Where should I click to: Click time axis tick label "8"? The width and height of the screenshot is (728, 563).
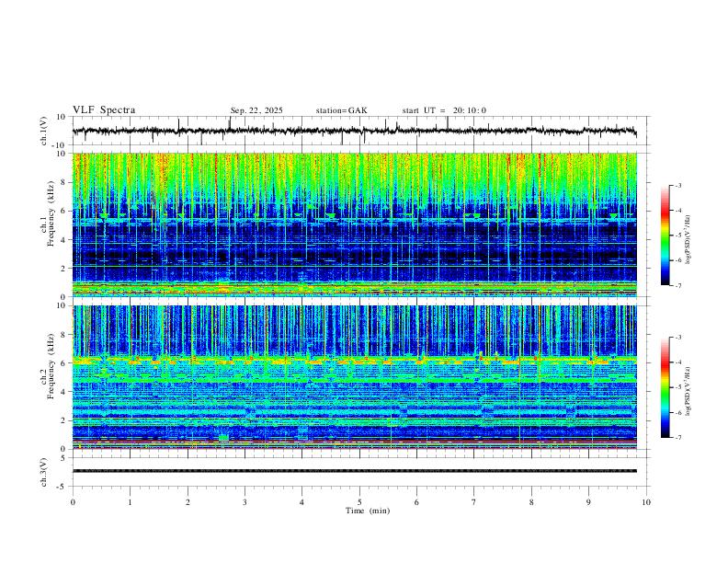point(531,502)
